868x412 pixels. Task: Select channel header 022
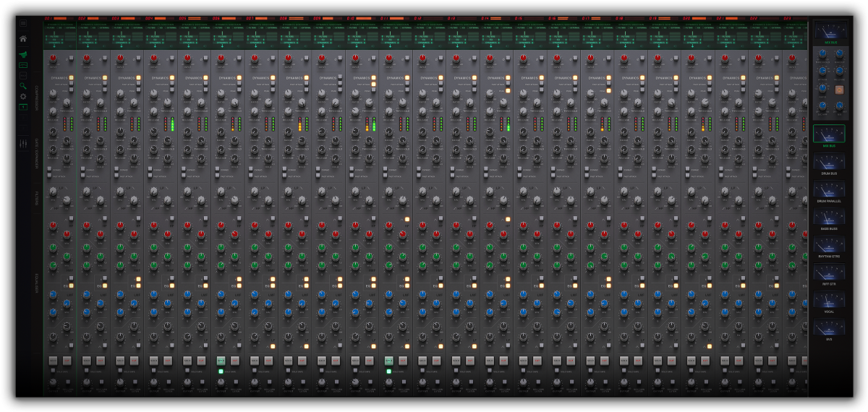coord(765,18)
